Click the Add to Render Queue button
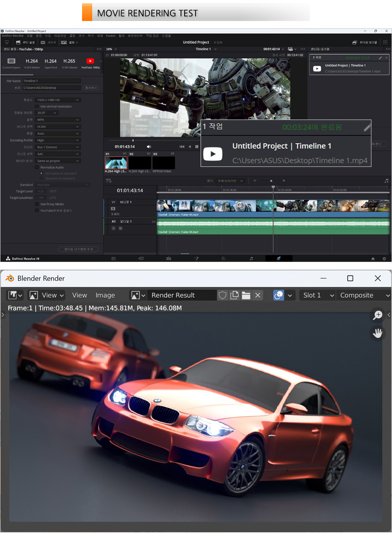This screenshot has width=392, height=534. pyautogui.click(x=78, y=249)
